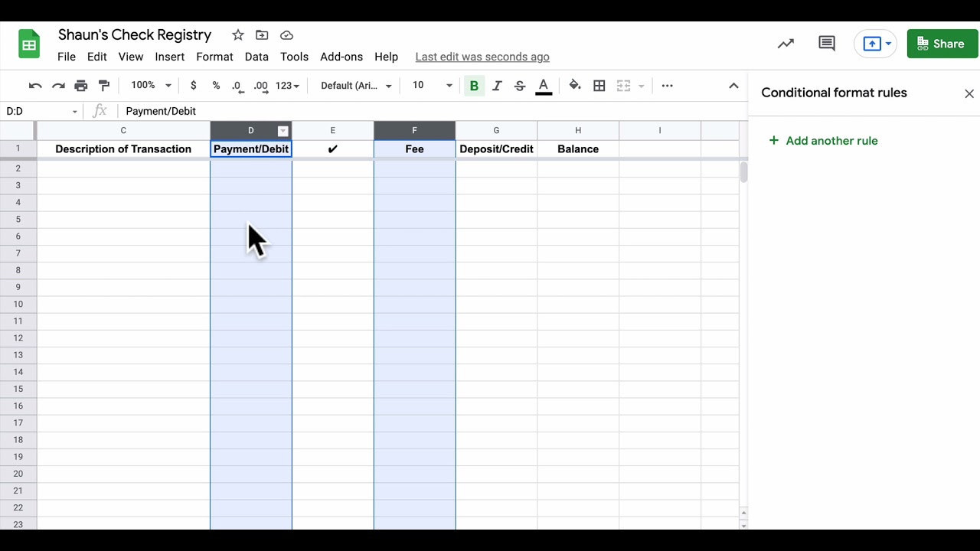Increase decimal places

coord(261,86)
